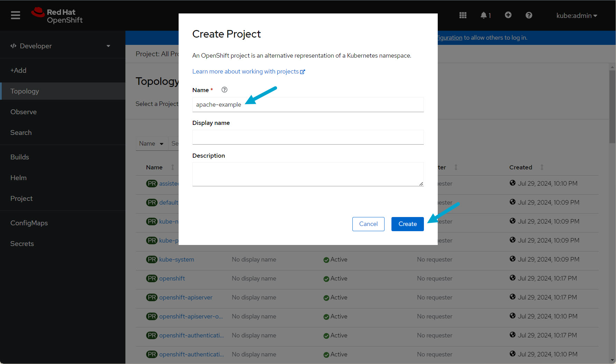Open the navigation hamburger menu
Viewport: 616px width, 364px height.
[15, 15]
